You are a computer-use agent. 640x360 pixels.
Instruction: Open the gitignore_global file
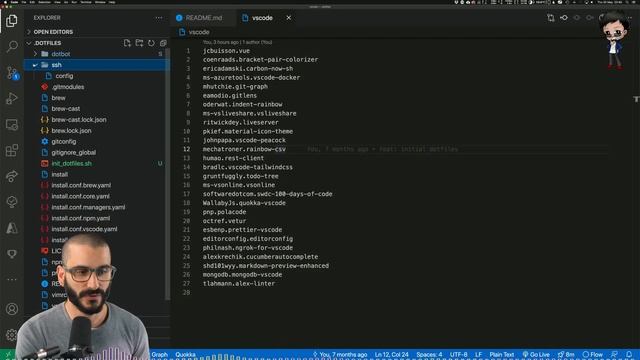[73, 153]
